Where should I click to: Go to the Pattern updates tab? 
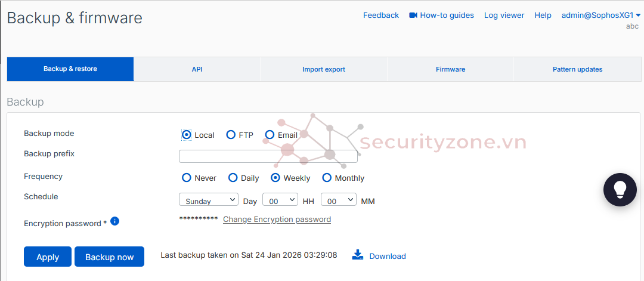[577, 69]
